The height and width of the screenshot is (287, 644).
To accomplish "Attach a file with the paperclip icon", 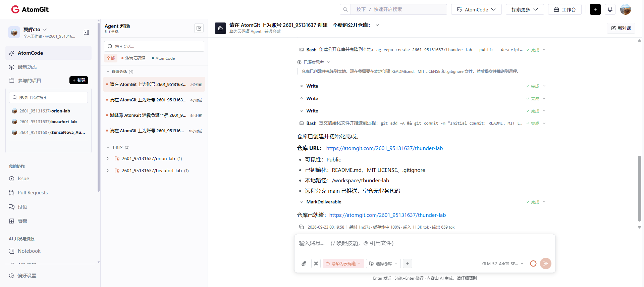I will pos(304,264).
